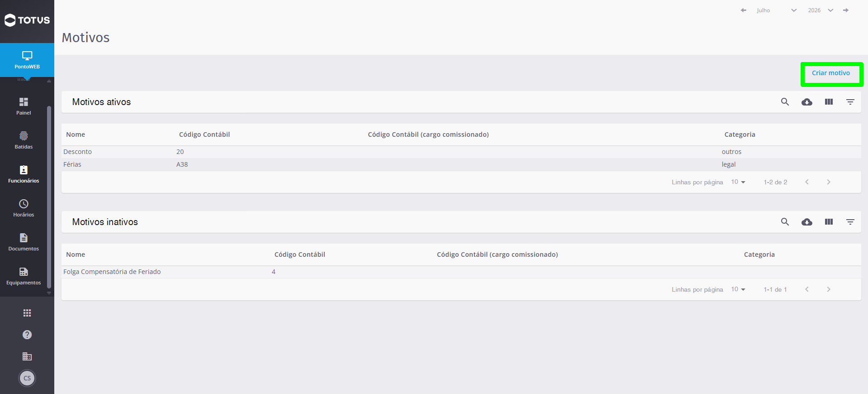Open Painel in sidebar

coord(24,106)
